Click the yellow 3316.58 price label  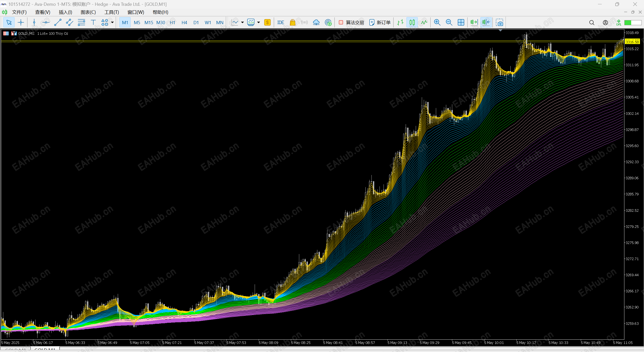click(x=632, y=42)
